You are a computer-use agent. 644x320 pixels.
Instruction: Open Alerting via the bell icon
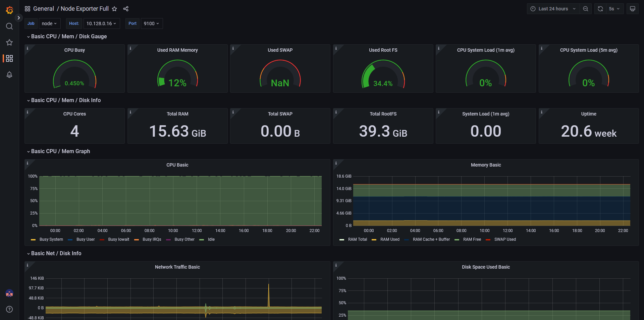tap(9, 75)
